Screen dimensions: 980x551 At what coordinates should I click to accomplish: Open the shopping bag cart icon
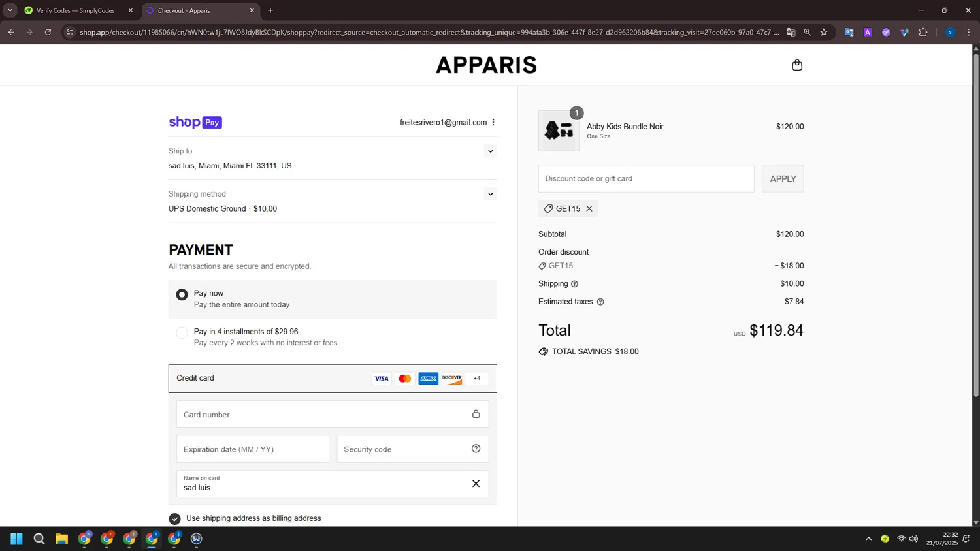(796, 65)
